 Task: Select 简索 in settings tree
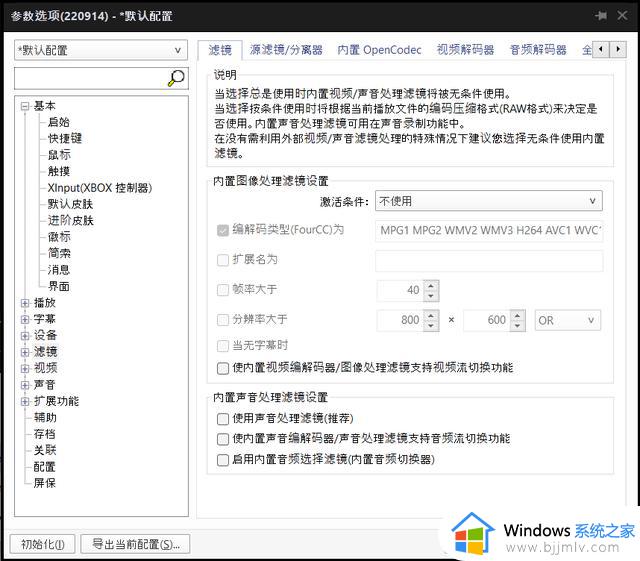pos(59,253)
